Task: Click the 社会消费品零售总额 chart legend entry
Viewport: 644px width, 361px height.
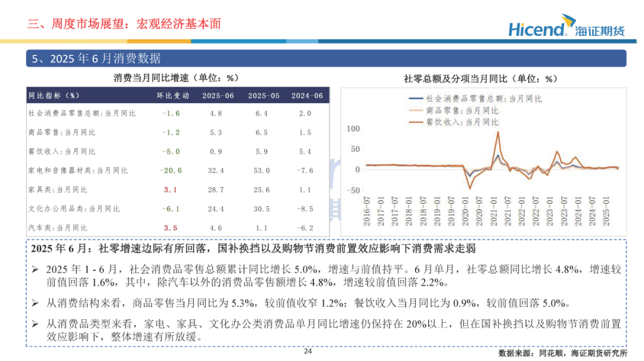Action: 476,99
